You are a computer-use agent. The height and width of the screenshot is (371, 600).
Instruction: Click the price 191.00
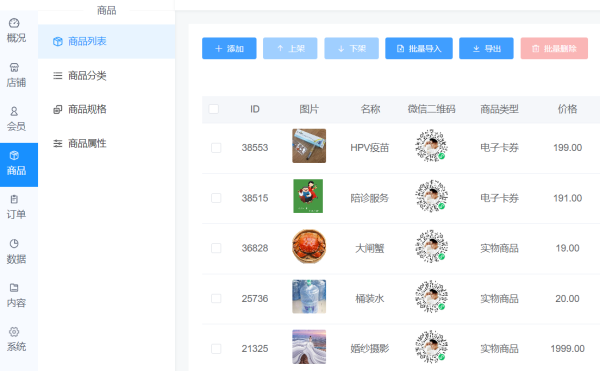pos(567,198)
